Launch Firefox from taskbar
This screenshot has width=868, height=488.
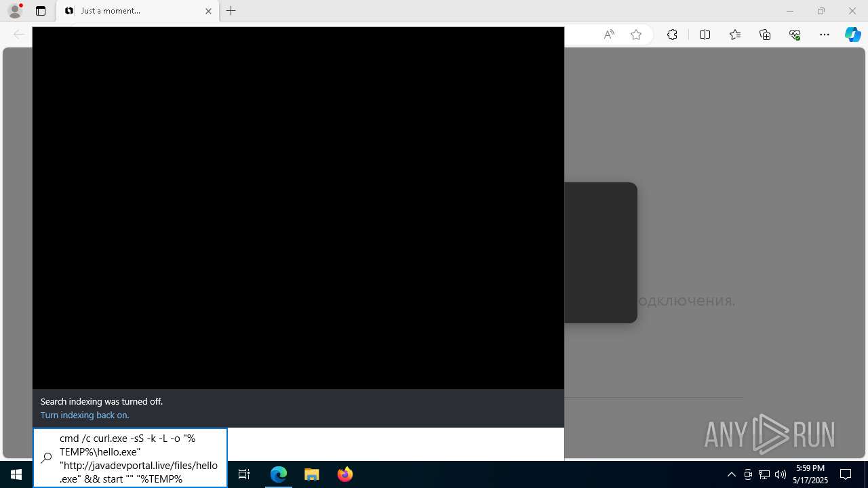pyautogui.click(x=344, y=474)
